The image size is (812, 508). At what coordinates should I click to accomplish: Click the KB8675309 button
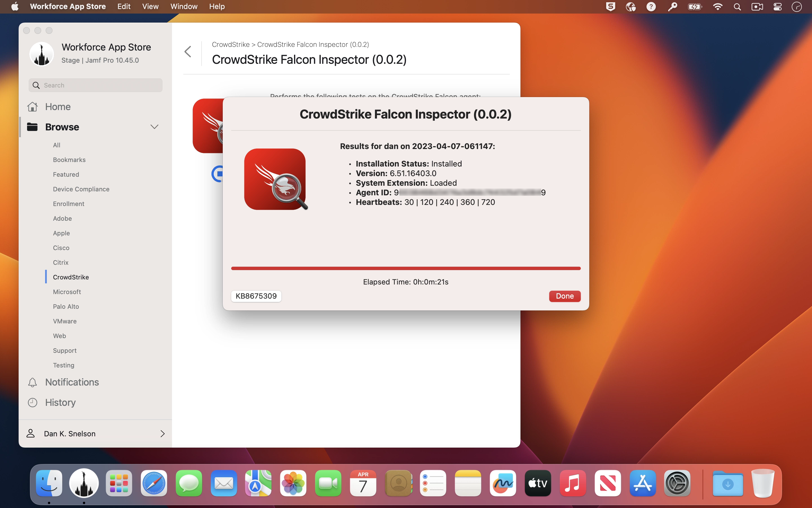[256, 296]
